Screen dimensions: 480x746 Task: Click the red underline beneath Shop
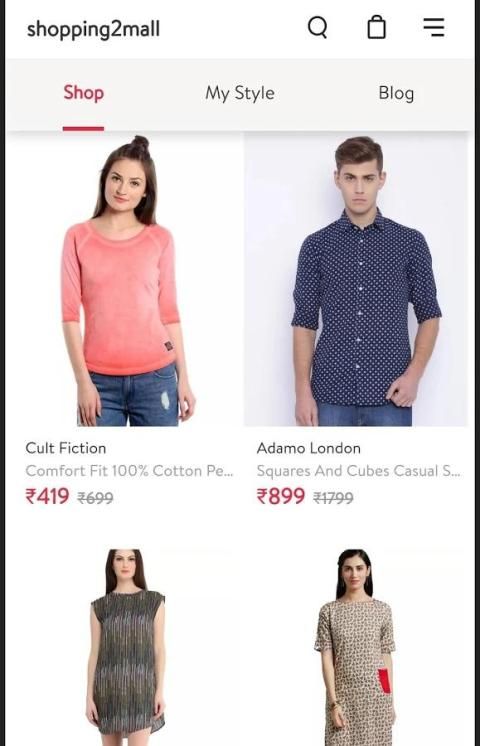(83, 128)
